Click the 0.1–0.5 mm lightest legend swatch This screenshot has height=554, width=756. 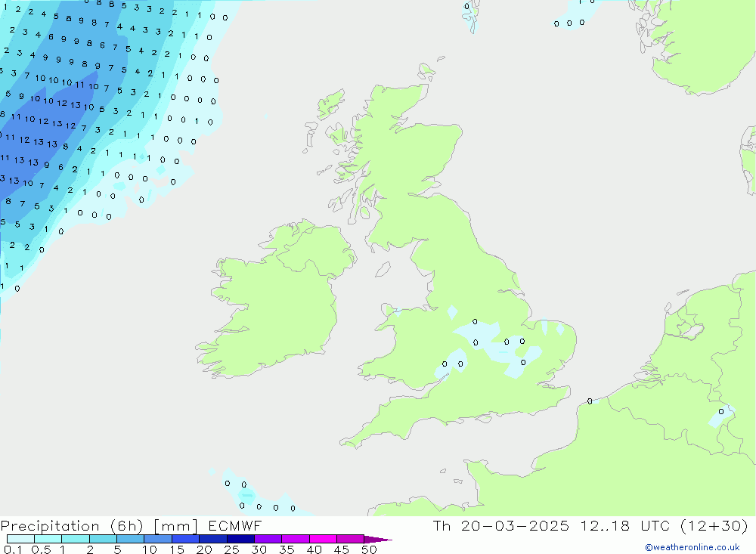click(20, 539)
